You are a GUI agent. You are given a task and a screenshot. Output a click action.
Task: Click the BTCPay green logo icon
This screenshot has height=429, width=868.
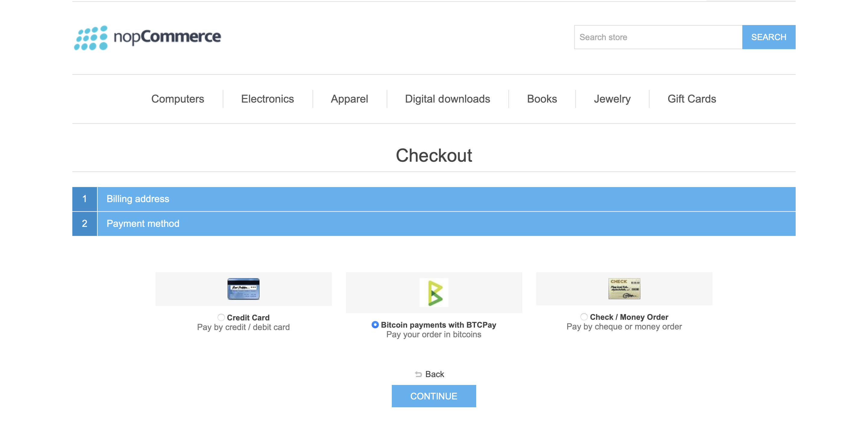click(x=434, y=292)
